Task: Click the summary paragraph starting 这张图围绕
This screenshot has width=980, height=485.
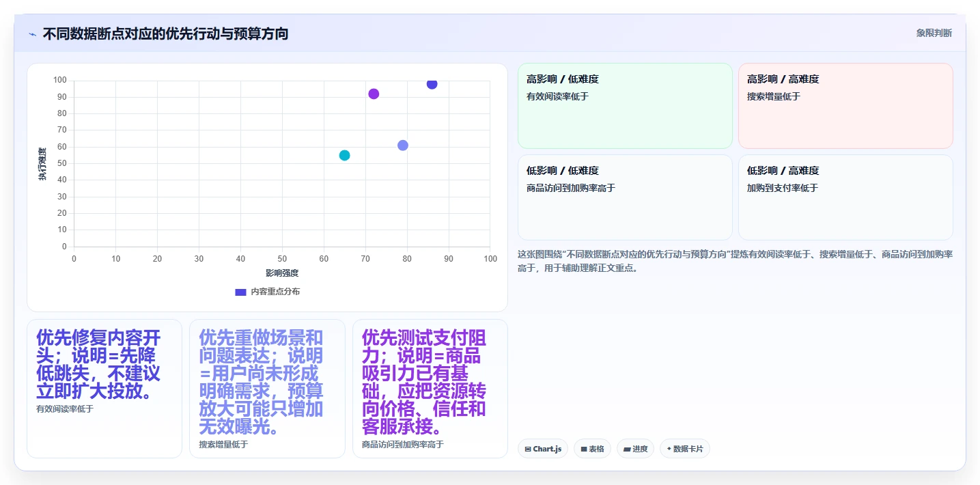Action: [736, 261]
